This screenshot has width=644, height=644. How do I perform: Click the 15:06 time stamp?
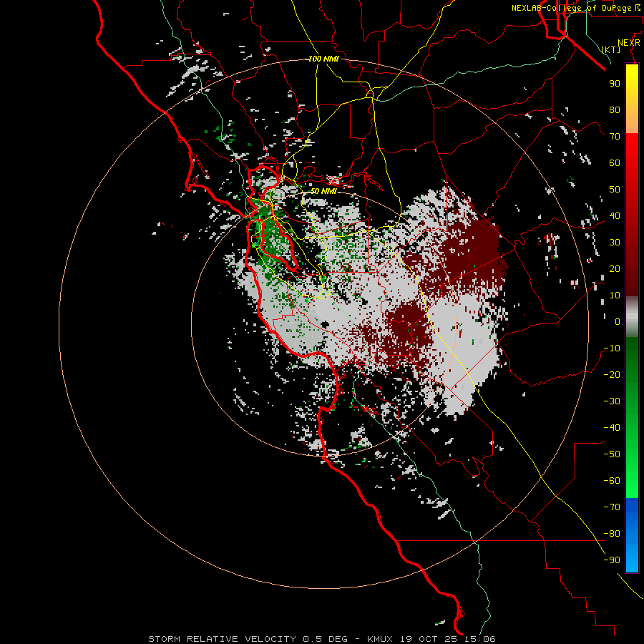480,639
